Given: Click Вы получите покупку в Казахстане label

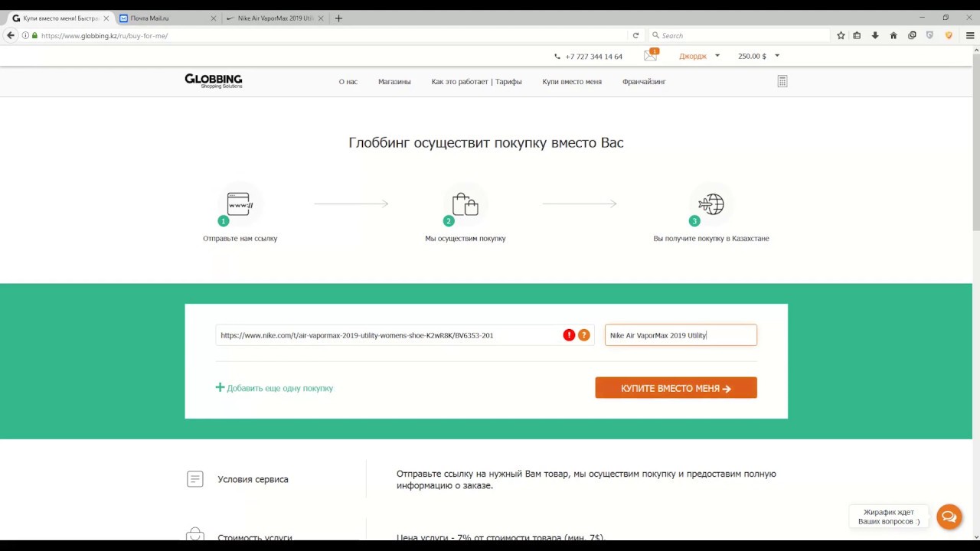Looking at the screenshot, I should click(x=711, y=239).
